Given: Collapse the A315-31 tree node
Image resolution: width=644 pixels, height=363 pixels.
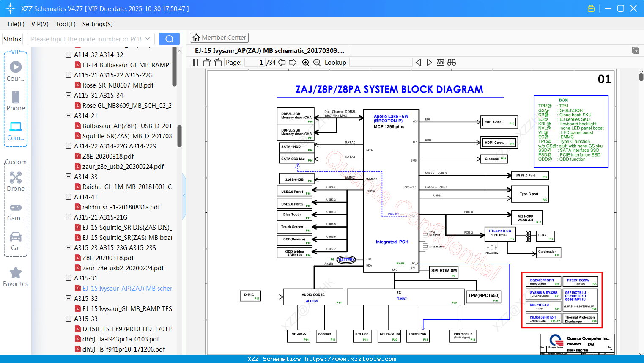Looking at the screenshot, I should click(x=69, y=278).
